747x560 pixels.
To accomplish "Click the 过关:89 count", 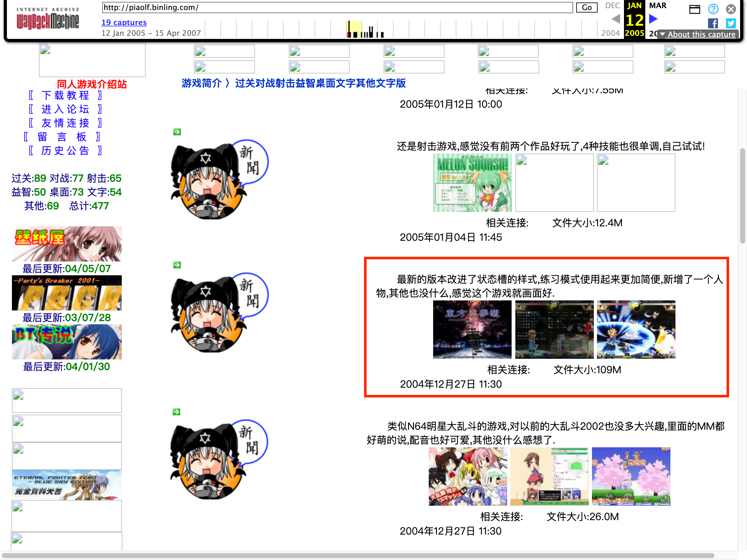I will (29, 178).
